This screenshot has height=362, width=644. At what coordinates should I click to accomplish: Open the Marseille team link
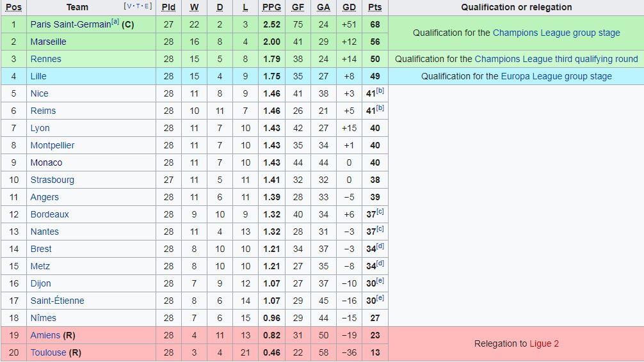point(48,42)
